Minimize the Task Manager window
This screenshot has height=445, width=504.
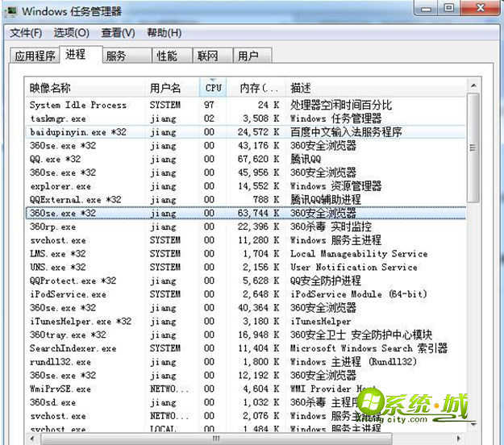[x=427, y=8]
